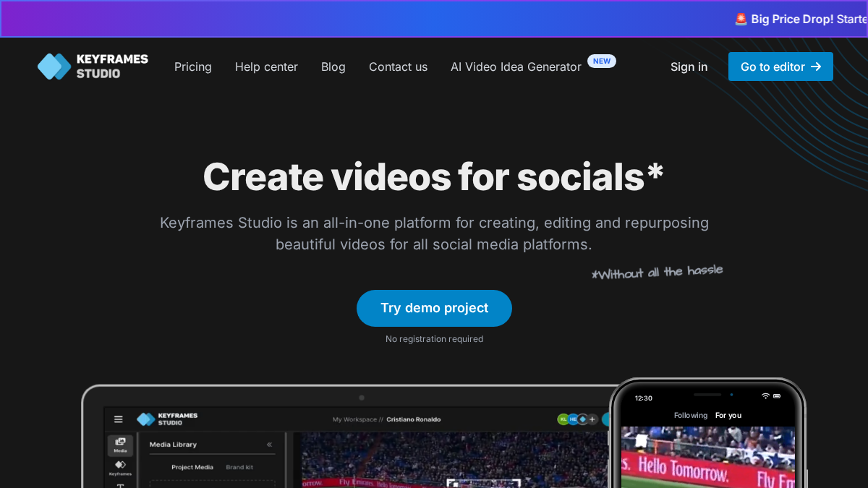Click the Cristiano Ronaldo project title
The width and height of the screenshot is (868, 488).
414,419
